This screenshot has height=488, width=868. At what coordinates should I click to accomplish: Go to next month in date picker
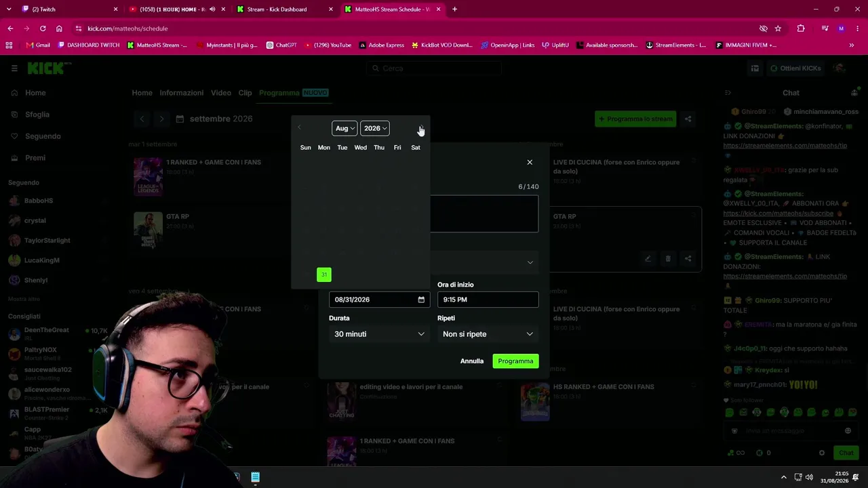421,128
